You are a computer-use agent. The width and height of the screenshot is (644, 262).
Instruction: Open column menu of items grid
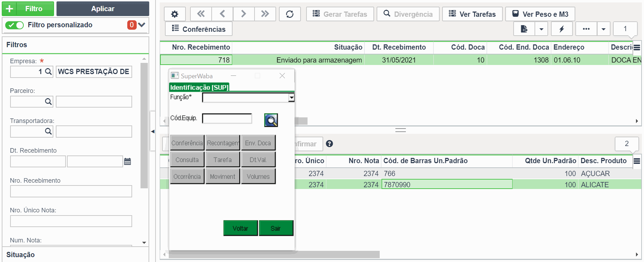click(637, 161)
